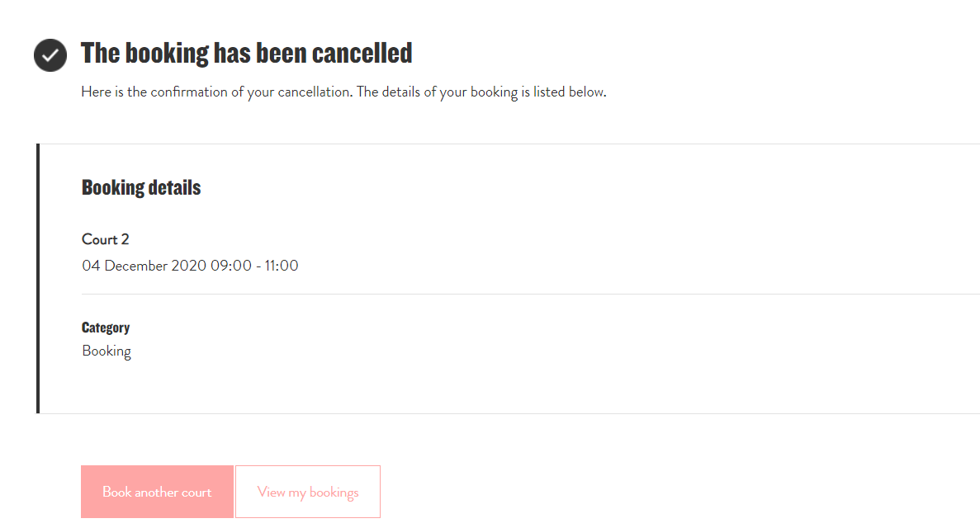Click the word "bookings" on the outlined button
Image resolution: width=980 pixels, height=528 pixels.
[x=334, y=493]
